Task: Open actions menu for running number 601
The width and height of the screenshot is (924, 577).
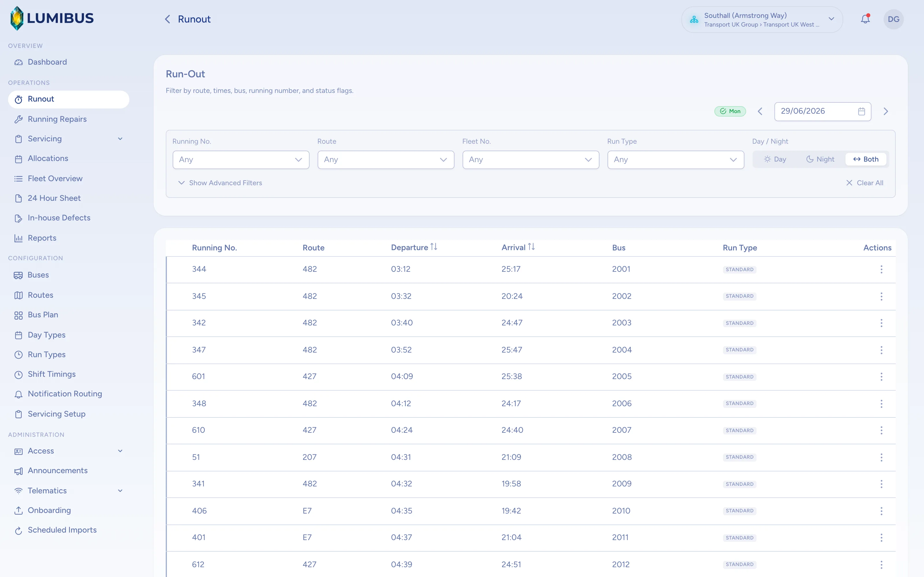Action: 881,377
